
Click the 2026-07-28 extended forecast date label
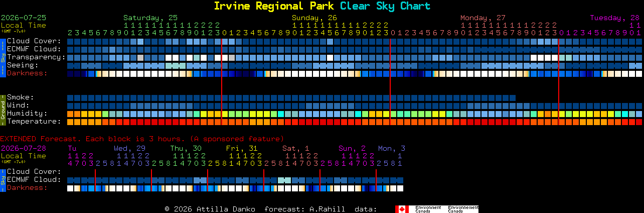pos(24,148)
